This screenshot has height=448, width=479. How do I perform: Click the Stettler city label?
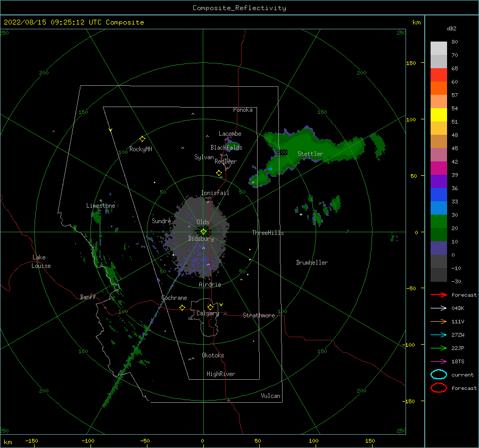point(310,154)
